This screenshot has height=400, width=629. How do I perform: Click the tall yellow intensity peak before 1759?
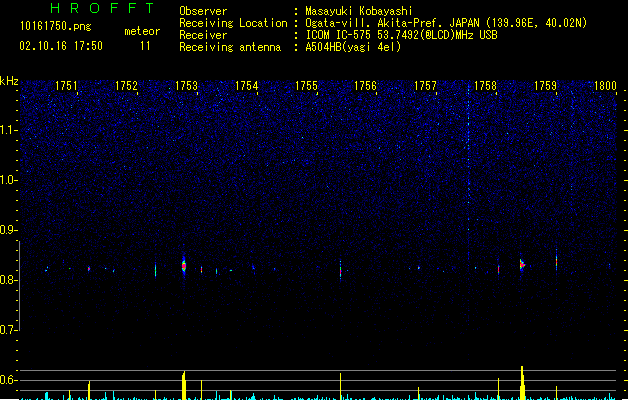point(522,382)
